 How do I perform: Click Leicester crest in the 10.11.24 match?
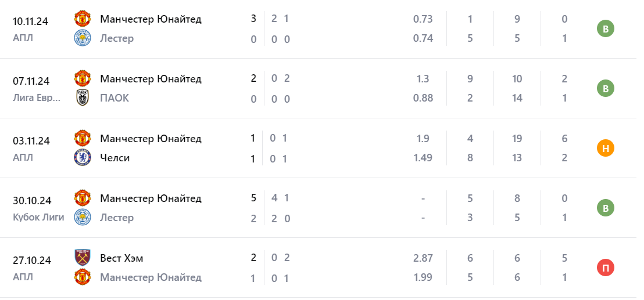(81, 38)
